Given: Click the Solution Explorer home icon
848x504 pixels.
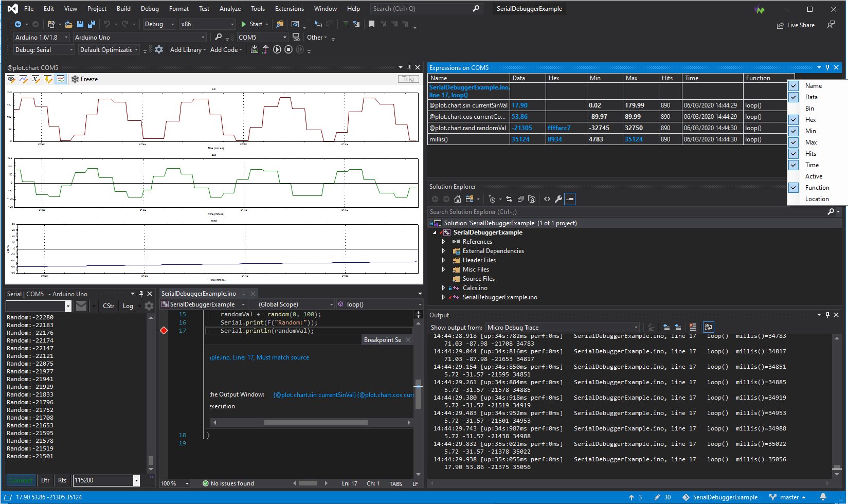Looking at the screenshot, I should [458, 199].
